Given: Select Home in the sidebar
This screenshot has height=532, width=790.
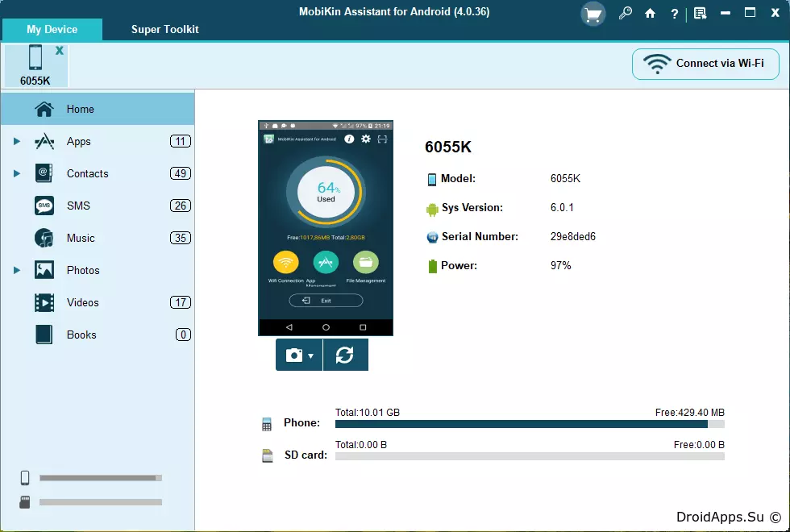Looking at the screenshot, I should click(x=98, y=109).
